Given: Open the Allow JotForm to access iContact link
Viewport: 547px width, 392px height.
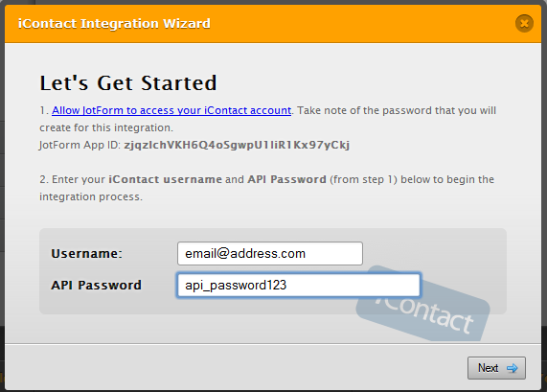Looking at the screenshot, I should pyautogui.click(x=171, y=110).
